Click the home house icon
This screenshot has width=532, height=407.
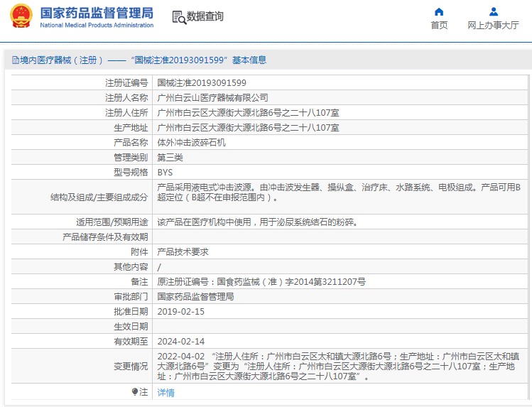439,12
